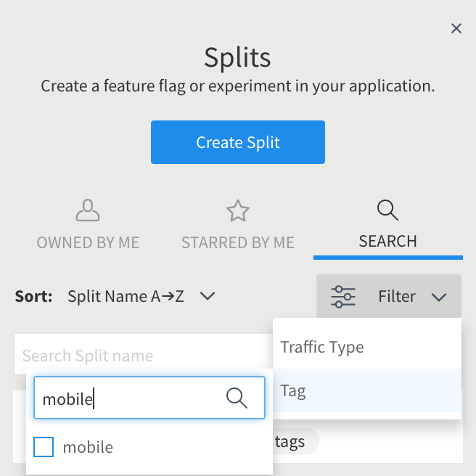
Task: Focus the Search Split name field
Action: click(x=143, y=355)
